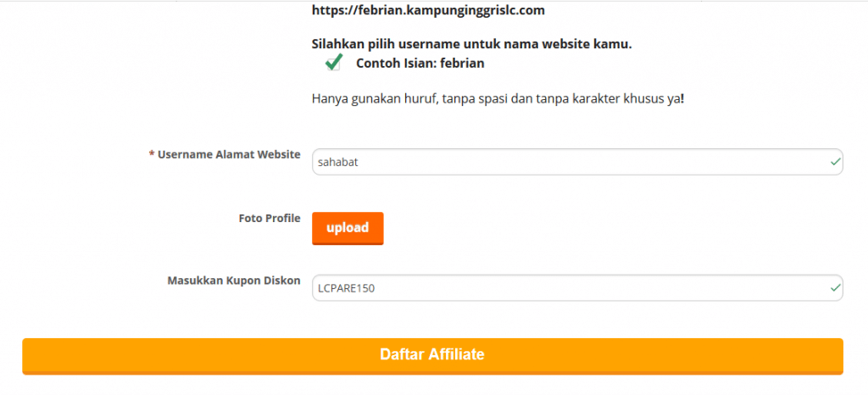The height and width of the screenshot is (395, 868).
Task: Click the Username Alamat Website label
Action: point(229,155)
